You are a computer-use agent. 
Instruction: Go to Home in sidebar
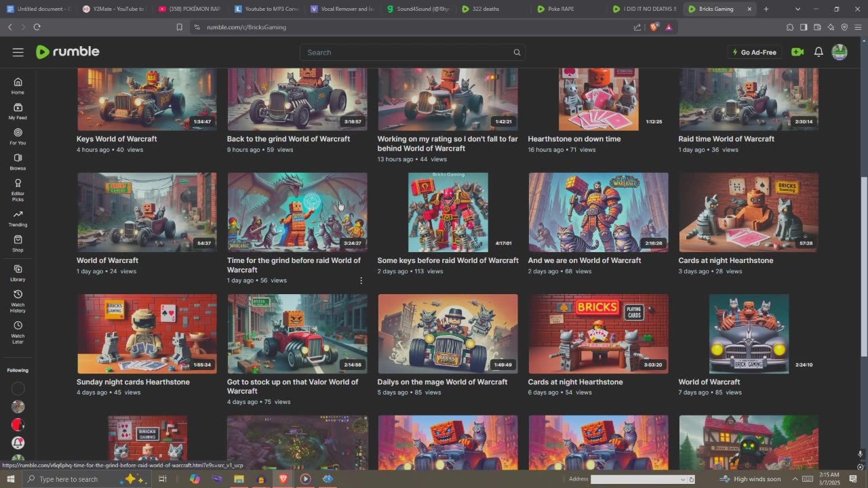coord(18,86)
